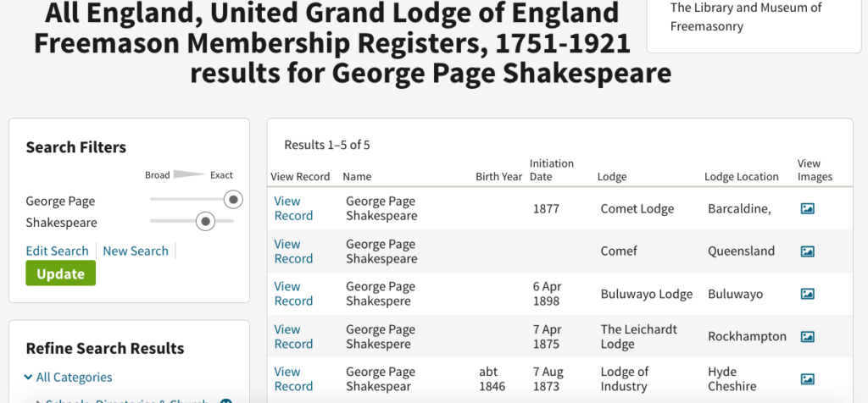Click the Birth Year column header
868x403 pixels.
click(498, 177)
